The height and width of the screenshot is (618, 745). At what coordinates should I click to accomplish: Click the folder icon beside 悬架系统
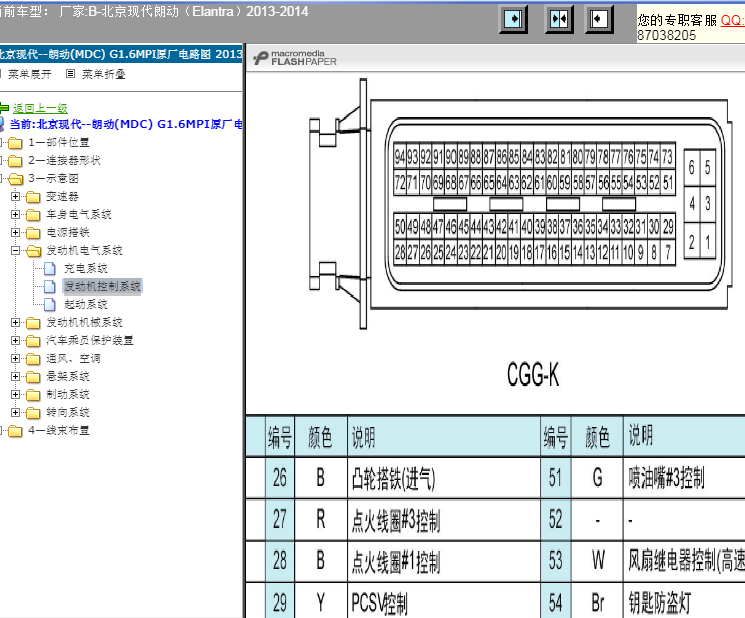coord(33,377)
